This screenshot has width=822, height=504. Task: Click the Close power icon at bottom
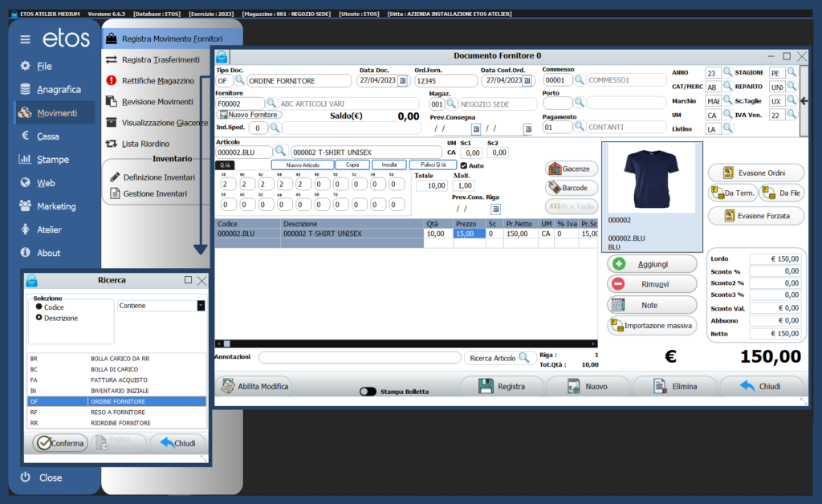(25, 478)
